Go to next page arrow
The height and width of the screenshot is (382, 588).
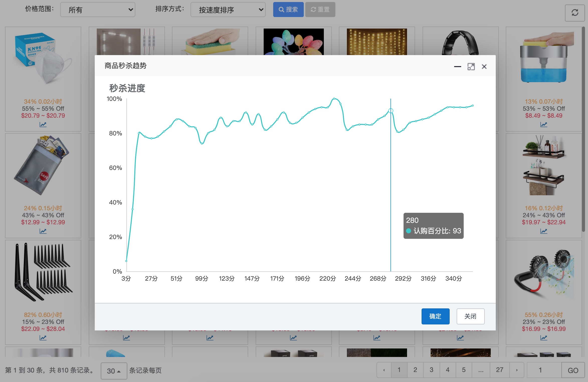click(x=517, y=370)
